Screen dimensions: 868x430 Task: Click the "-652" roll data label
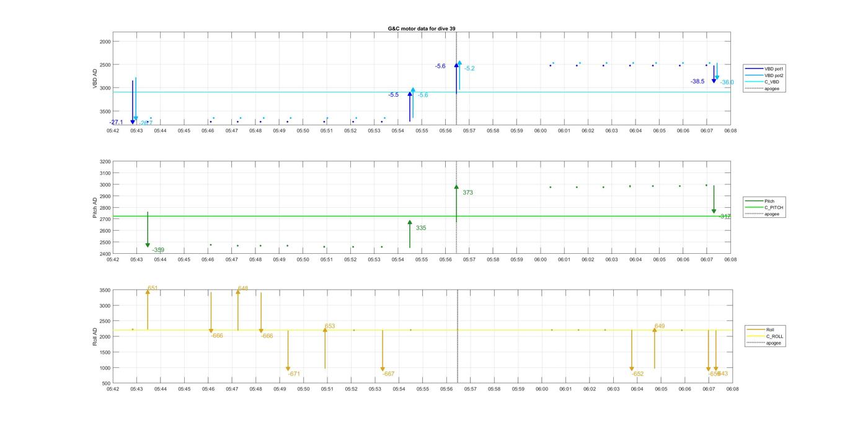point(637,374)
